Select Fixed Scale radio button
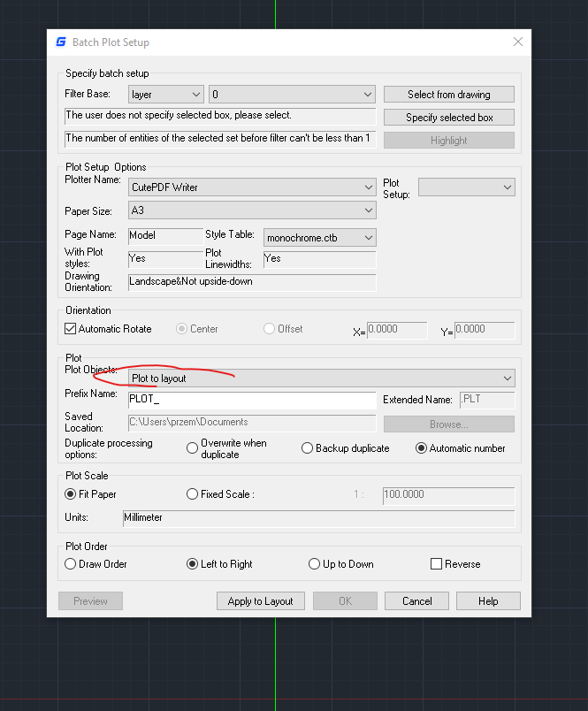This screenshot has width=588, height=711. 192,494
